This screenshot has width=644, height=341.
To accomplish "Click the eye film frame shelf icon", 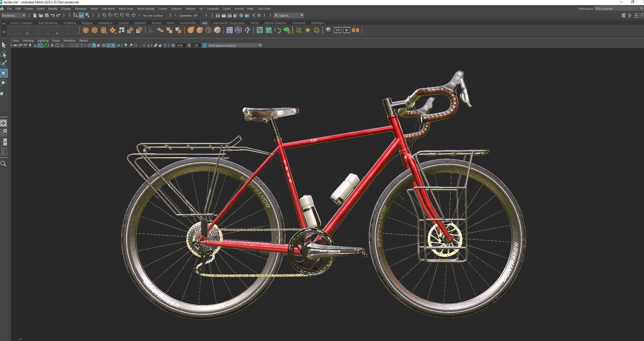I will [338, 30].
